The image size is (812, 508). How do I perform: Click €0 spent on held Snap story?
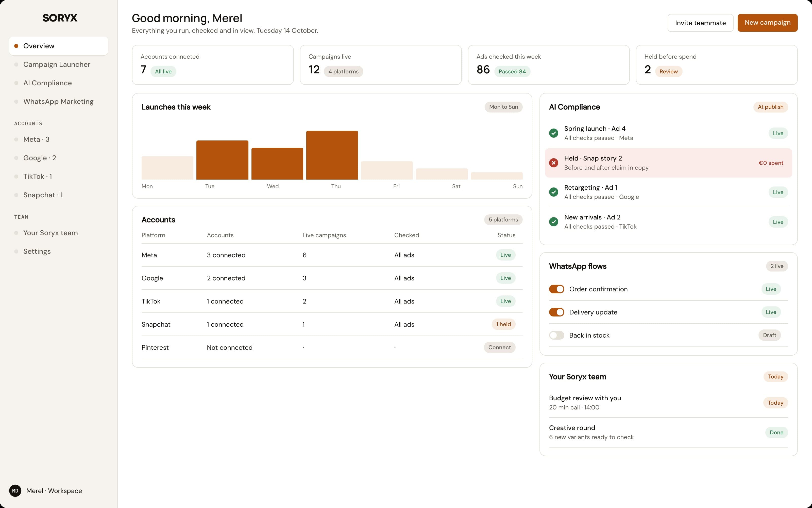pos(771,163)
